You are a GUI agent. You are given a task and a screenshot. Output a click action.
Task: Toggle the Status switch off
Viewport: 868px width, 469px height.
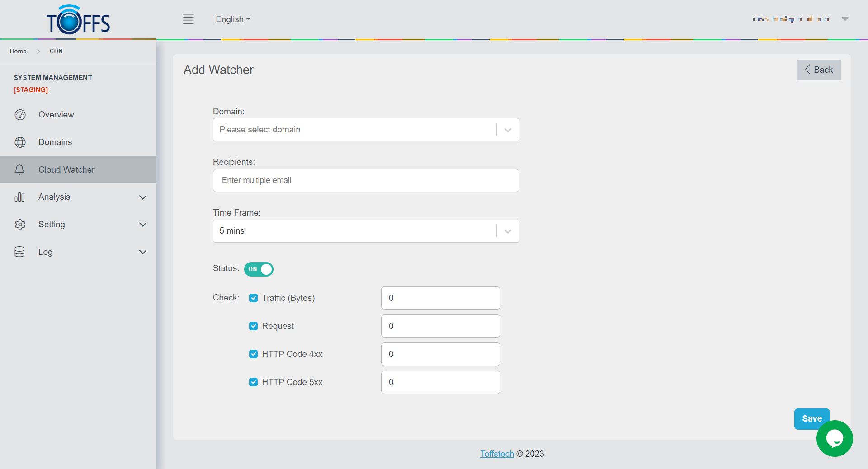point(259,269)
